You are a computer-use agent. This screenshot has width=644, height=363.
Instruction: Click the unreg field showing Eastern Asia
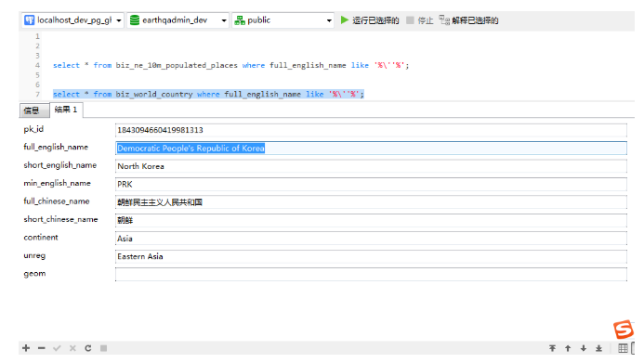click(371, 256)
